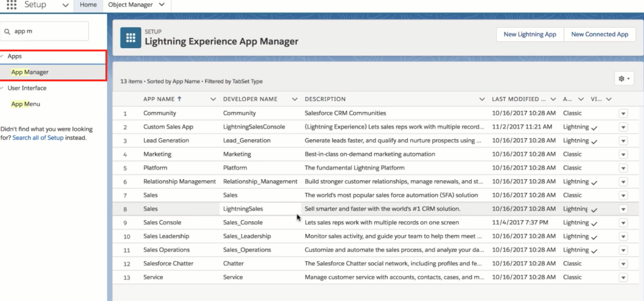Screen dimensions: 644x301
Task: Click the "Sales Operations" app name cell
Action: [166, 250]
